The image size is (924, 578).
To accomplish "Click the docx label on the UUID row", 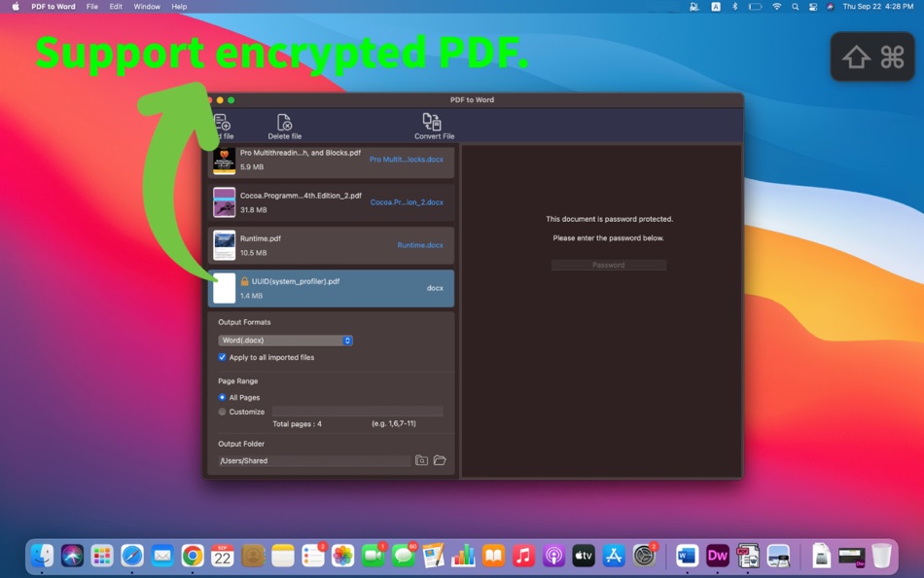I will [x=435, y=288].
